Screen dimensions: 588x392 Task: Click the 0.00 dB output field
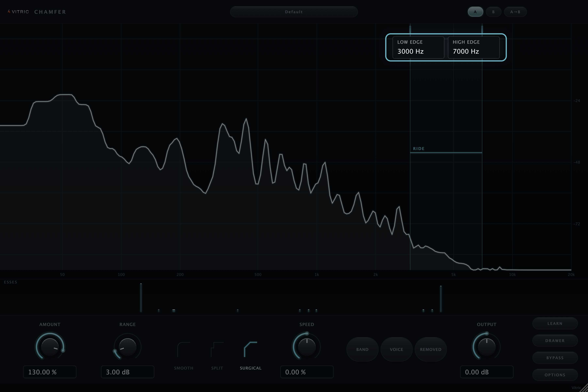[x=487, y=372]
